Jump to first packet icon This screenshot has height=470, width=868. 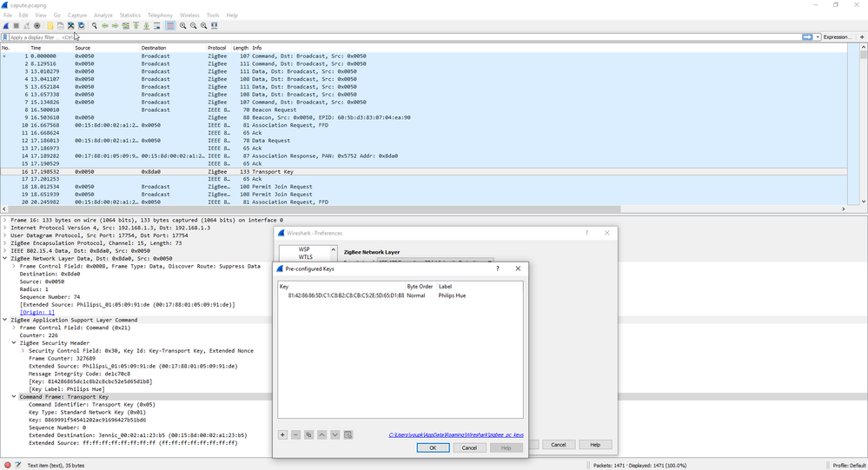pos(136,25)
